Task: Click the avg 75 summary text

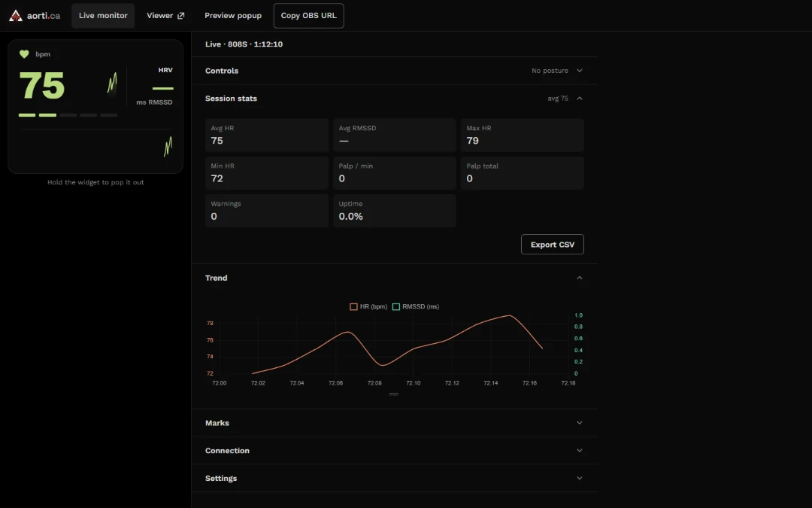Action: coord(558,99)
